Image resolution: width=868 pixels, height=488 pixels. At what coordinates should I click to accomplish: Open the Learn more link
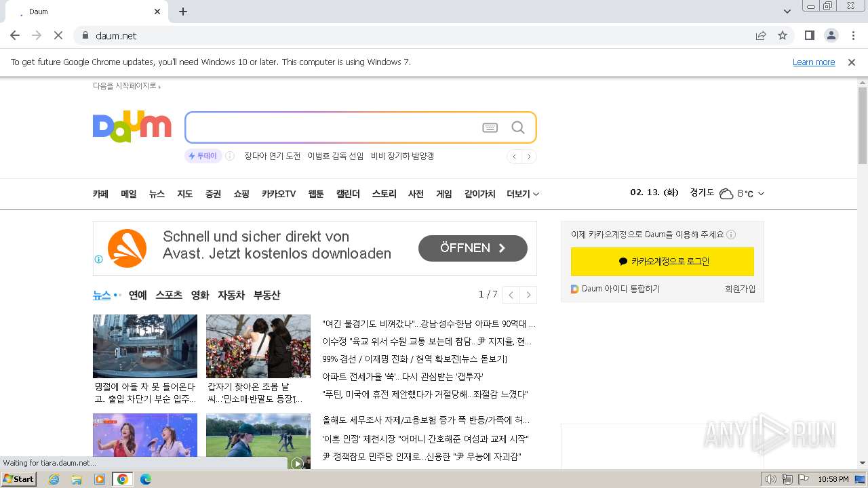coord(814,62)
